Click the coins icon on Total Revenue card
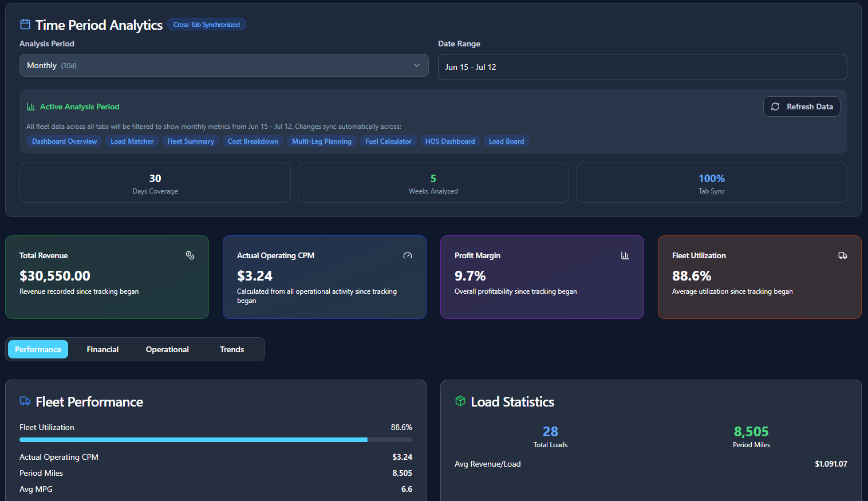 190,255
